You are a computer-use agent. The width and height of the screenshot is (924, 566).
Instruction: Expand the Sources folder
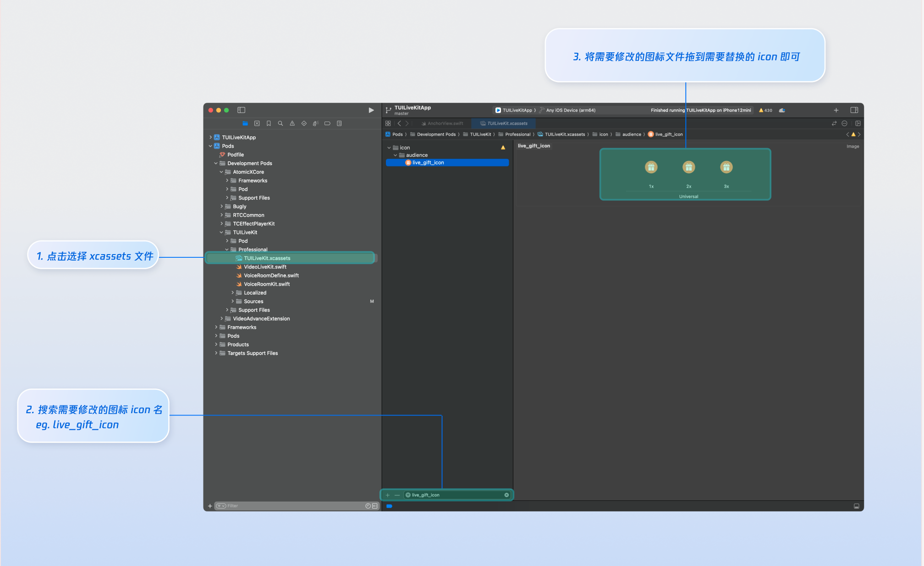coord(232,301)
